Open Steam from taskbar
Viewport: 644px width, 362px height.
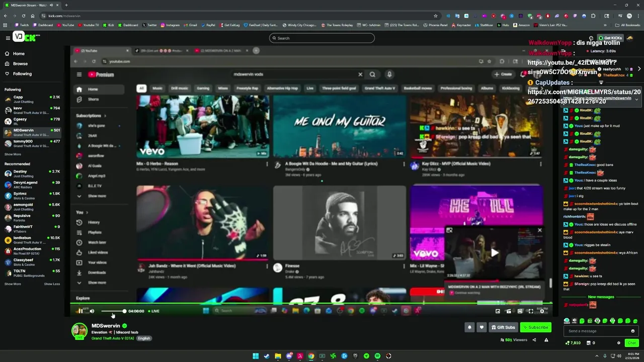pos(267,356)
